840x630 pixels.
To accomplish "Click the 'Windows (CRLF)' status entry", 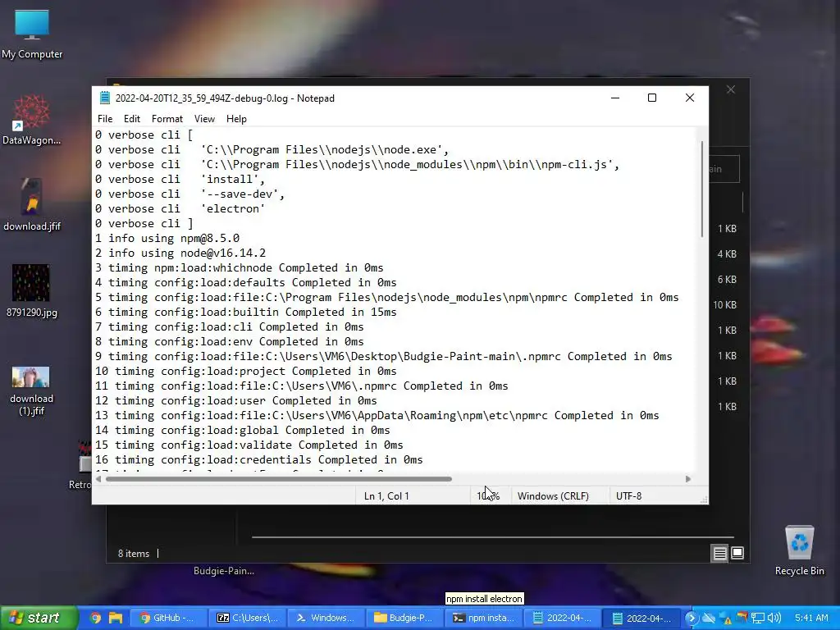I will tap(553, 496).
